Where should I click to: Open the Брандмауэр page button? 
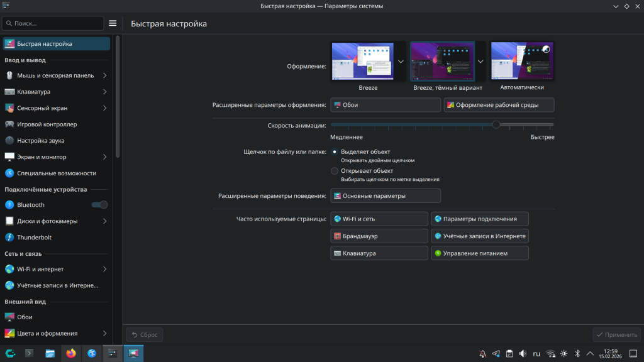tap(379, 236)
